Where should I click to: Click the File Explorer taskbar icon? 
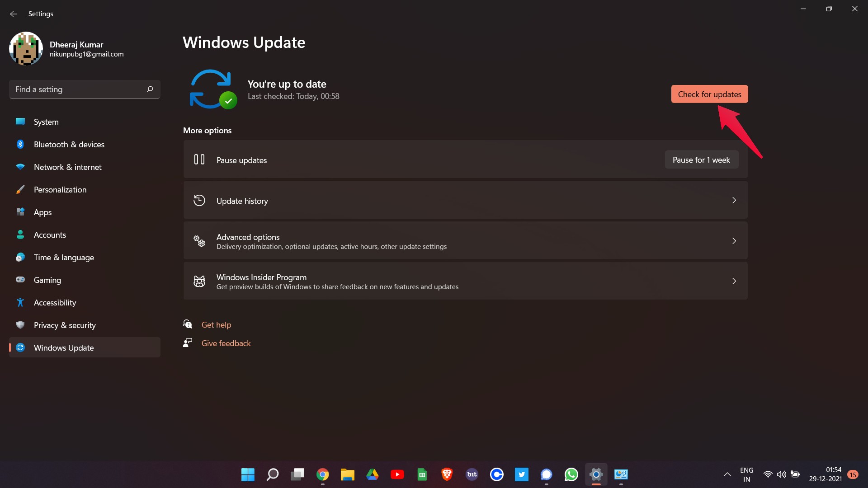point(347,474)
